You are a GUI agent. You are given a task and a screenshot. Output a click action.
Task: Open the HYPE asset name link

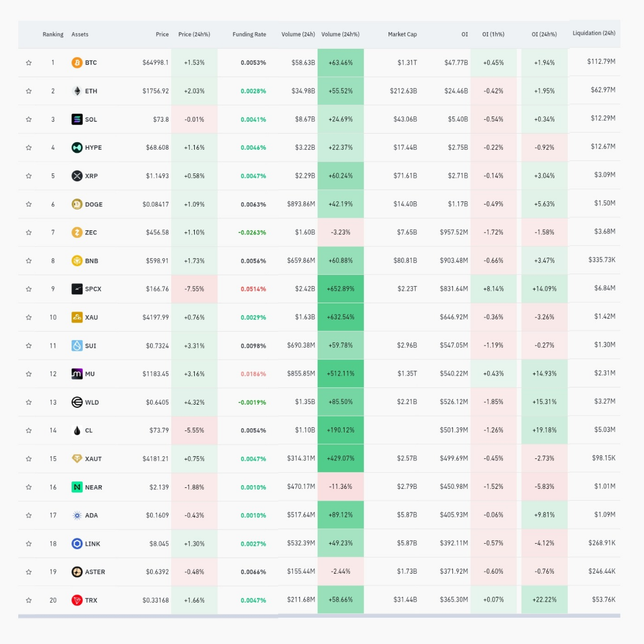[93, 148]
